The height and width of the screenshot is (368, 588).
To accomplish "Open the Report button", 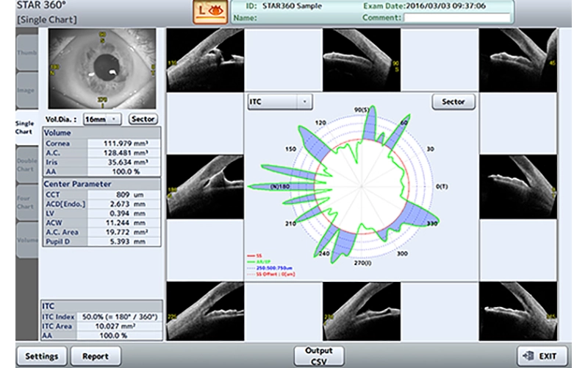I will coord(96,356).
